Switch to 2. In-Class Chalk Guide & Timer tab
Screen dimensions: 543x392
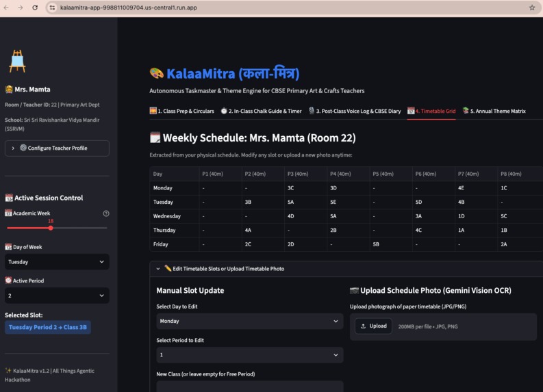pyautogui.click(x=262, y=111)
